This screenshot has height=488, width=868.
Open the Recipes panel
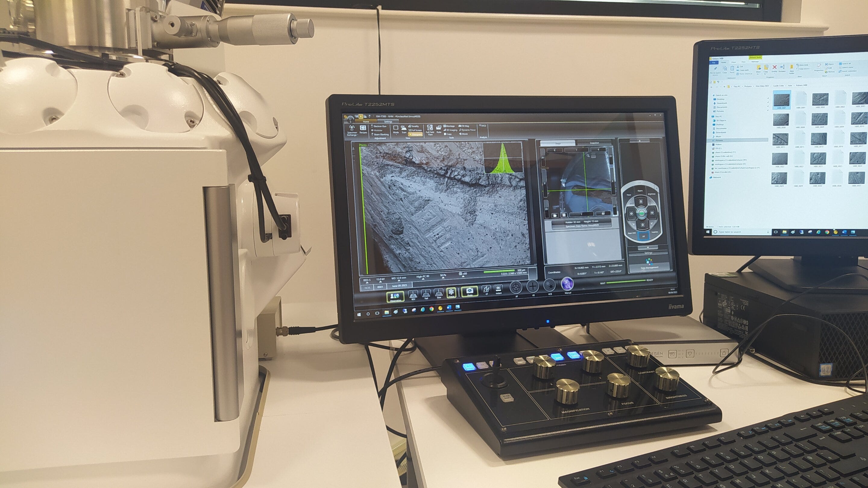(x=363, y=130)
